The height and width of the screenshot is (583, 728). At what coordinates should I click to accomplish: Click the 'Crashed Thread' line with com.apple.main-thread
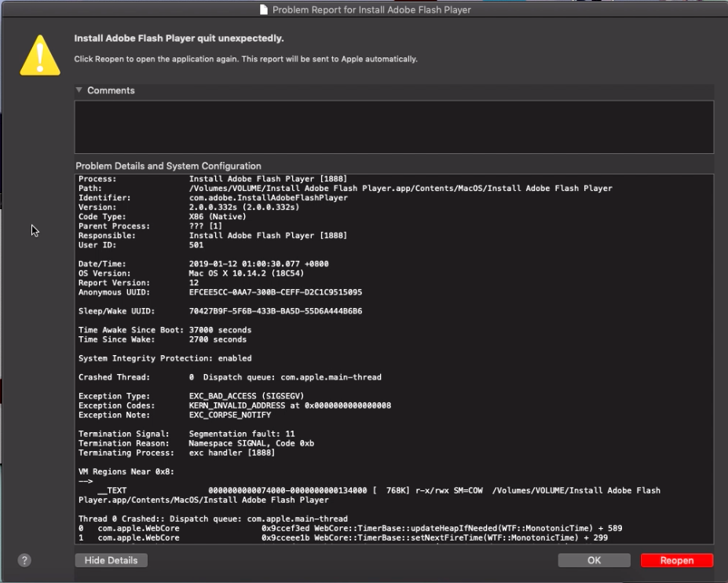(230, 377)
